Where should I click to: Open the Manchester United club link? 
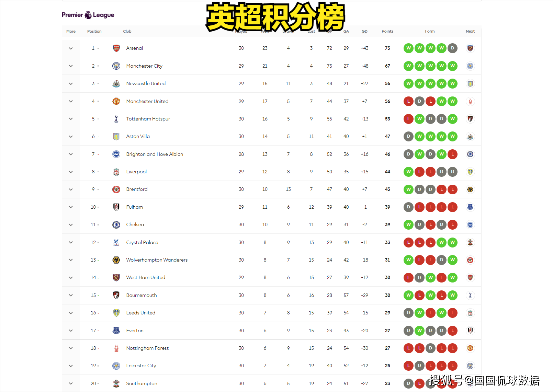click(x=147, y=101)
